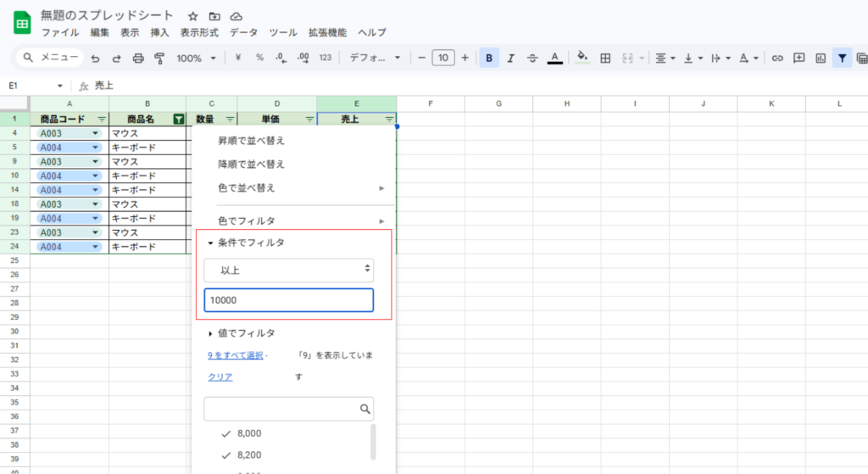Open the 以上 condition dropdown
This screenshot has height=474, width=868.
288,269
